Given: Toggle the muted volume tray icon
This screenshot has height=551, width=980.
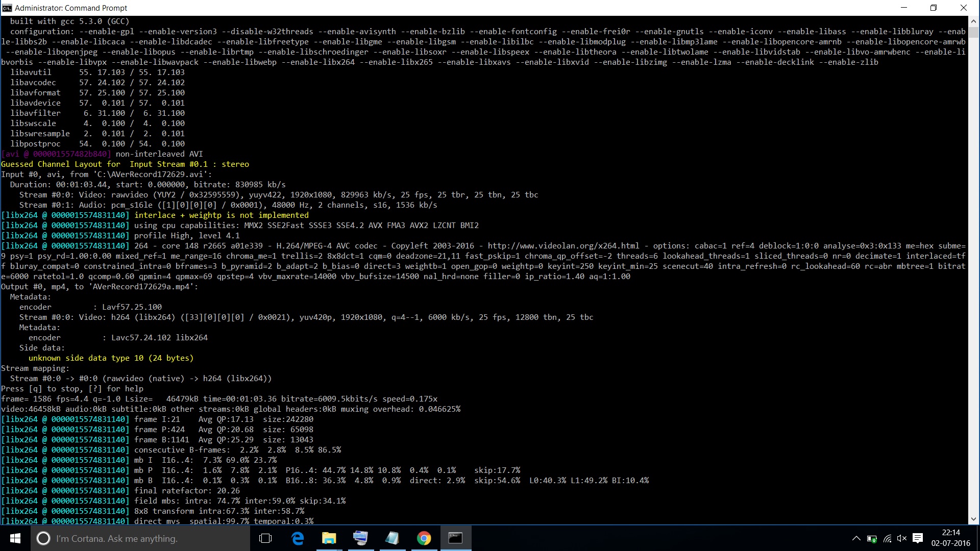Looking at the screenshot, I should point(902,538).
